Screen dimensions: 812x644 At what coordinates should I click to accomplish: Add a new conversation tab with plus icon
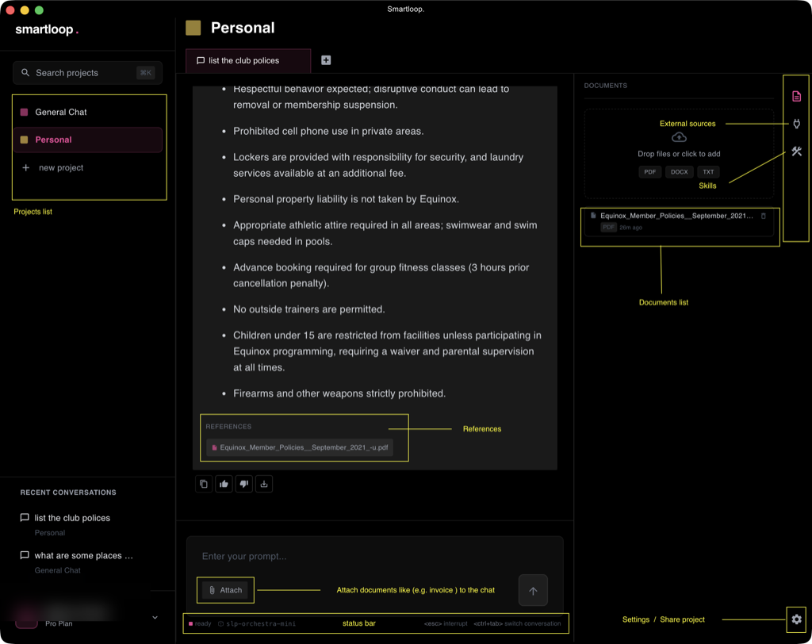[x=326, y=60]
